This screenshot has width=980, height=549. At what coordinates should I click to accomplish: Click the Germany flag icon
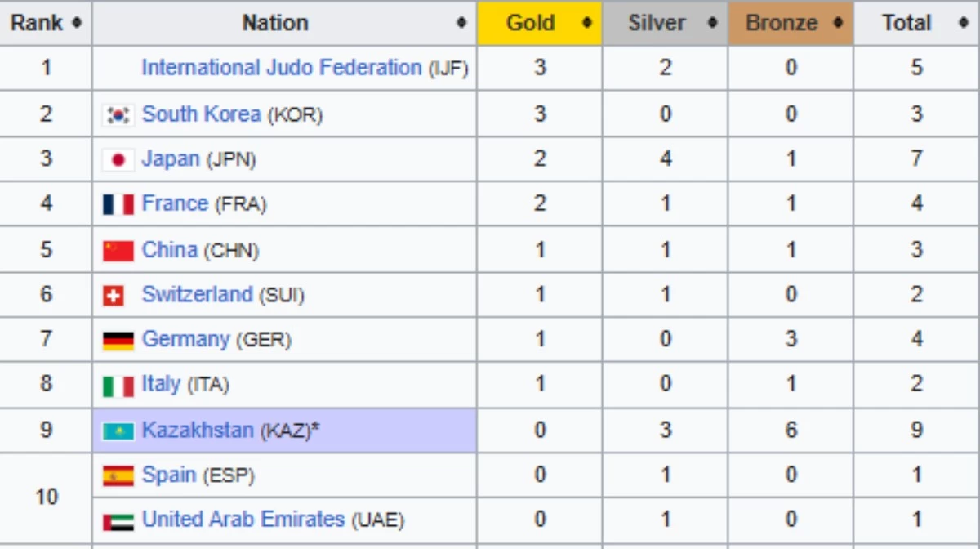pyautogui.click(x=118, y=341)
